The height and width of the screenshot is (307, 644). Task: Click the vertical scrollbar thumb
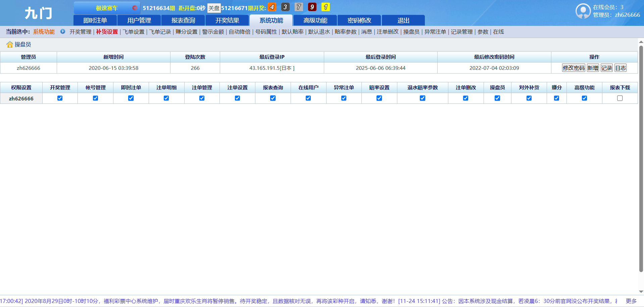click(641, 159)
